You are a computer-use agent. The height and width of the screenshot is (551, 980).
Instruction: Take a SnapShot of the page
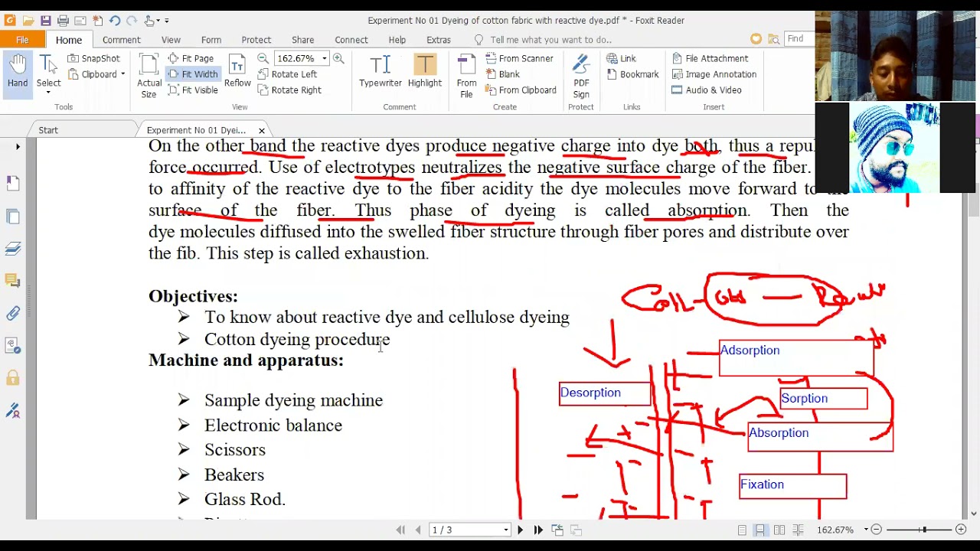(x=94, y=58)
